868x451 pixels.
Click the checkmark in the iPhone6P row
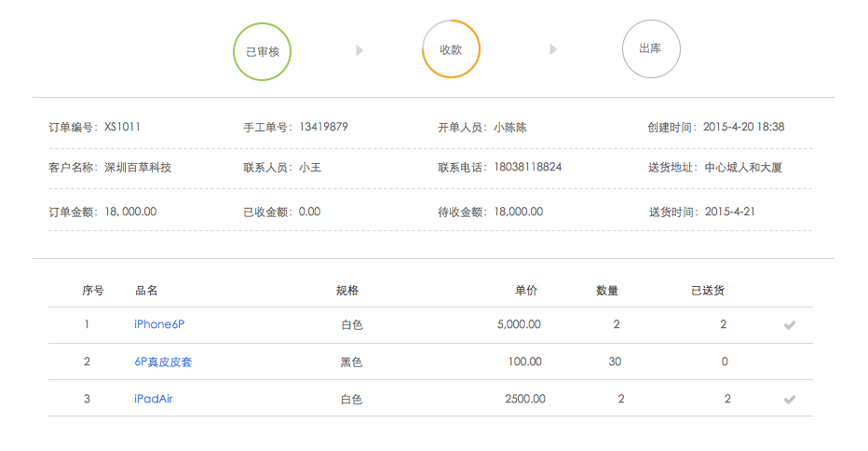pos(790,325)
